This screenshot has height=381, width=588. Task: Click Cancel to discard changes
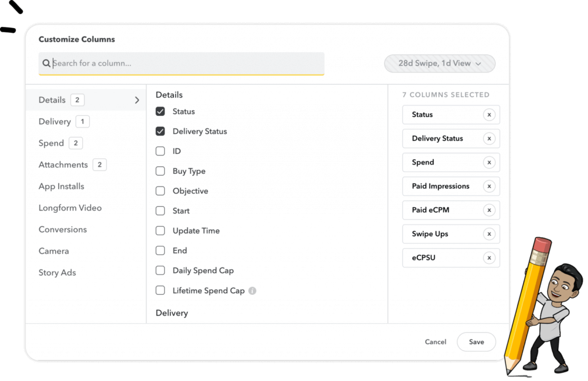(x=435, y=341)
